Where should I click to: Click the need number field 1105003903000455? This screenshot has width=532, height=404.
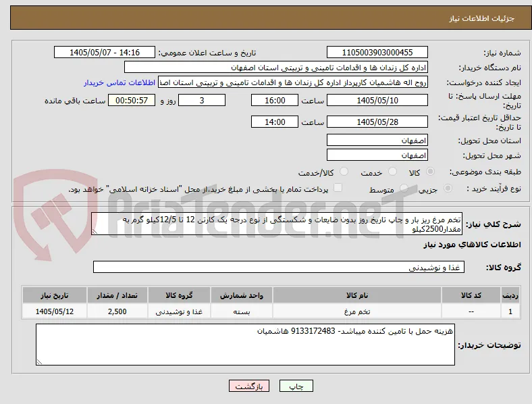pyautogui.click(x=377, y=52)
